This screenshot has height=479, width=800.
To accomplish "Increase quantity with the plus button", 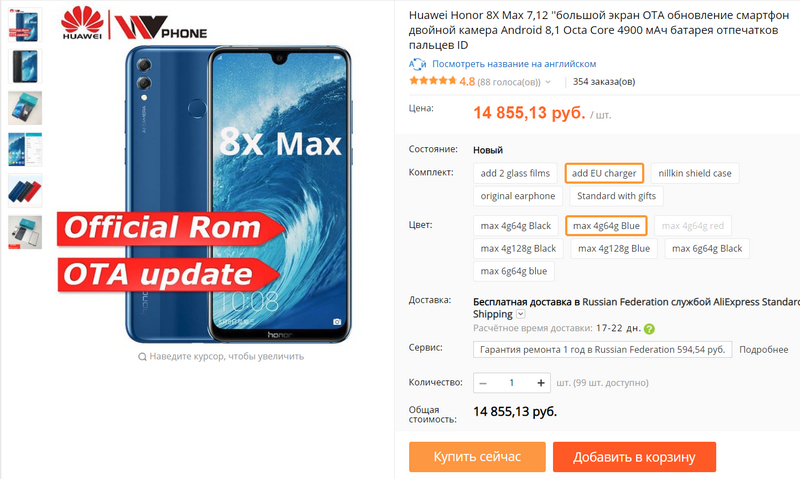I will point(541,383).
